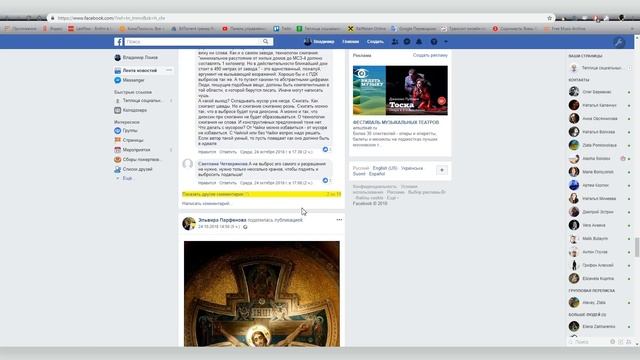
Task: Click the Facebook logo icon
Action: pos(118,42)
